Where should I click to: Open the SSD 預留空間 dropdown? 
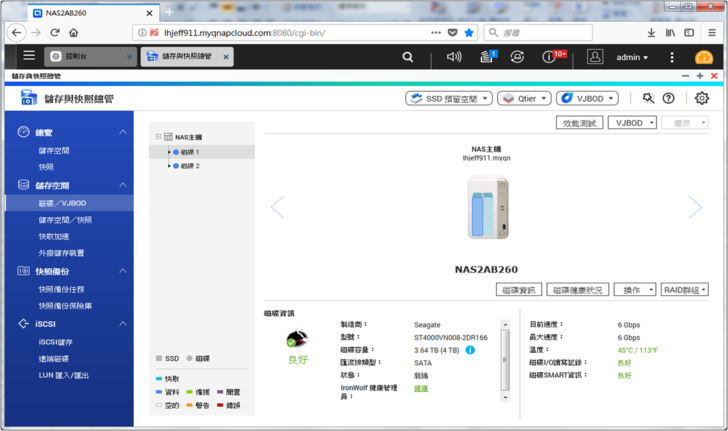pos(448,99)
